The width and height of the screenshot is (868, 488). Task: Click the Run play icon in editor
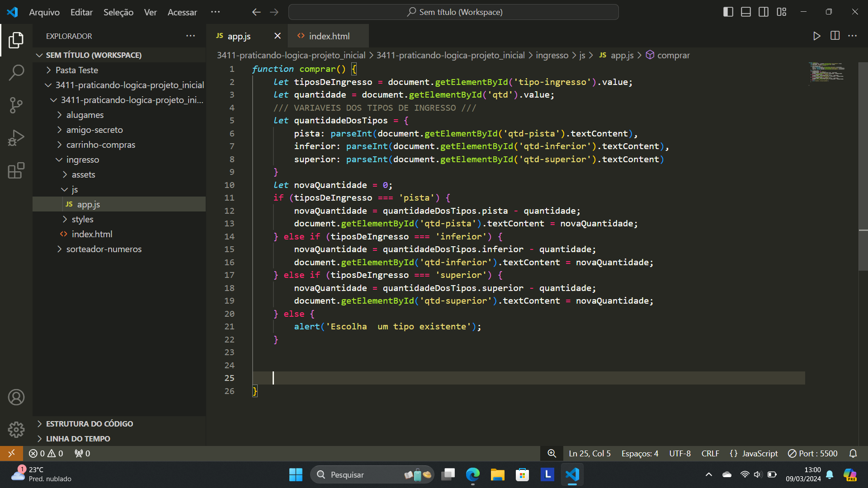816,36
